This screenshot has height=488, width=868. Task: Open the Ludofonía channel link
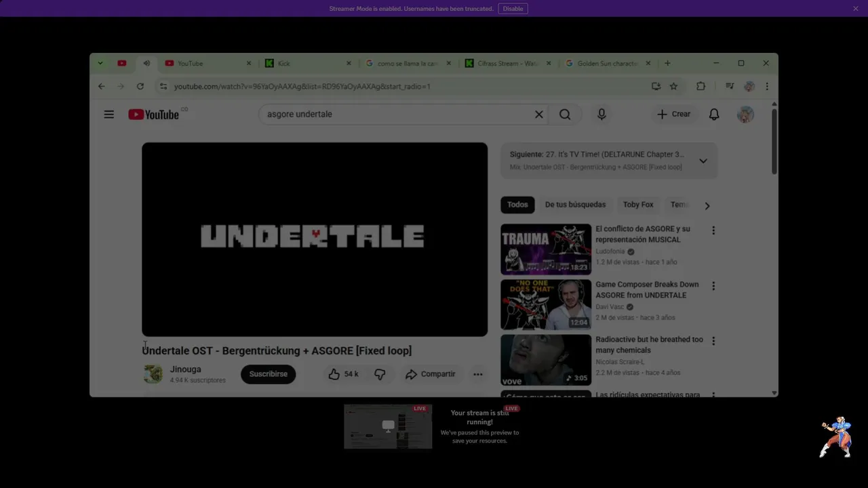coord(610,251)
